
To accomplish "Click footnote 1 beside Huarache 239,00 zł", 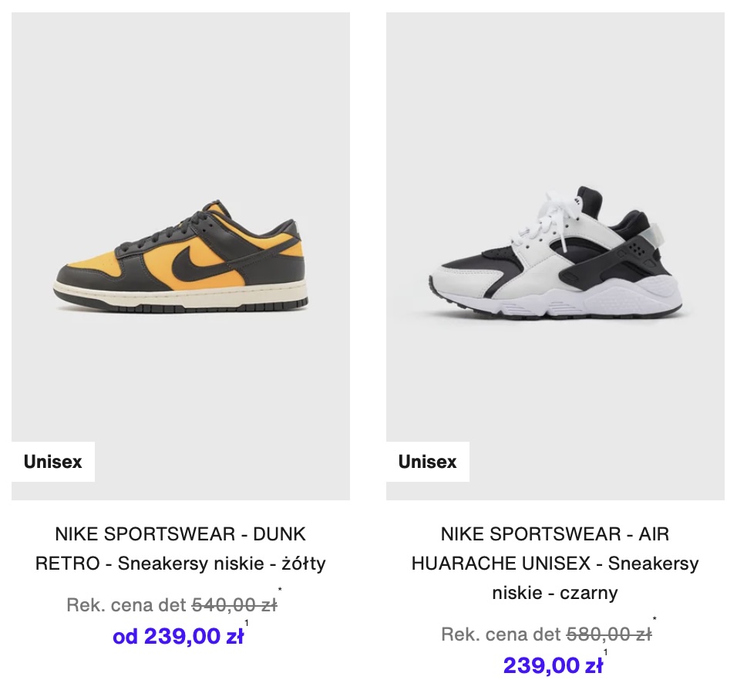I will 605,652.
